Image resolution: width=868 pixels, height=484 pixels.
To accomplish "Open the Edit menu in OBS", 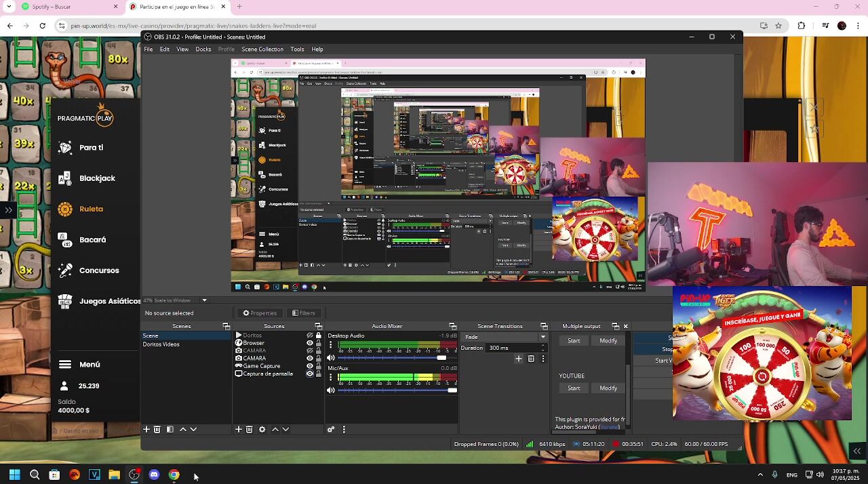I will pyautogui.click(x=165, y=49).
